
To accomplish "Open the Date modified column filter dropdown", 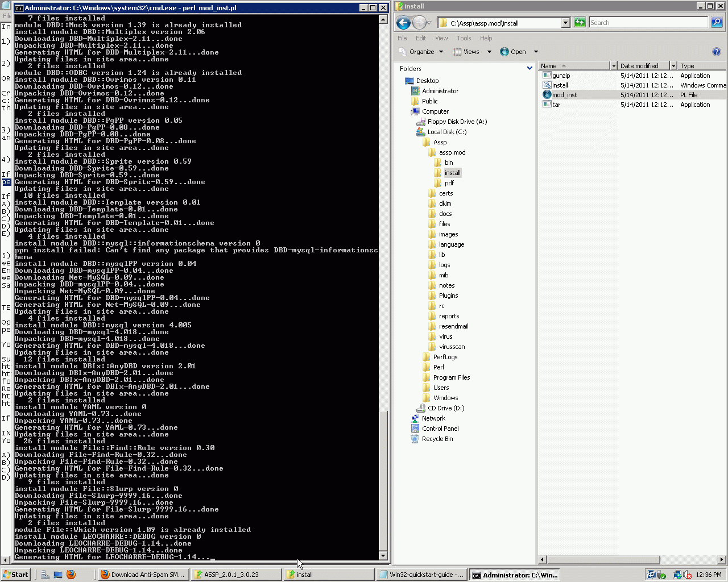I will point(673,66).
